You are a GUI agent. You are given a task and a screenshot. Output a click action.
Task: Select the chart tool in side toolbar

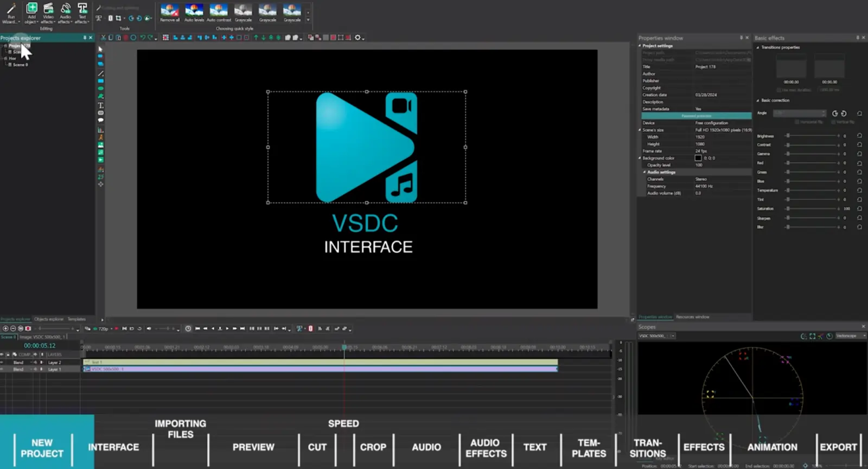[100, 130]
